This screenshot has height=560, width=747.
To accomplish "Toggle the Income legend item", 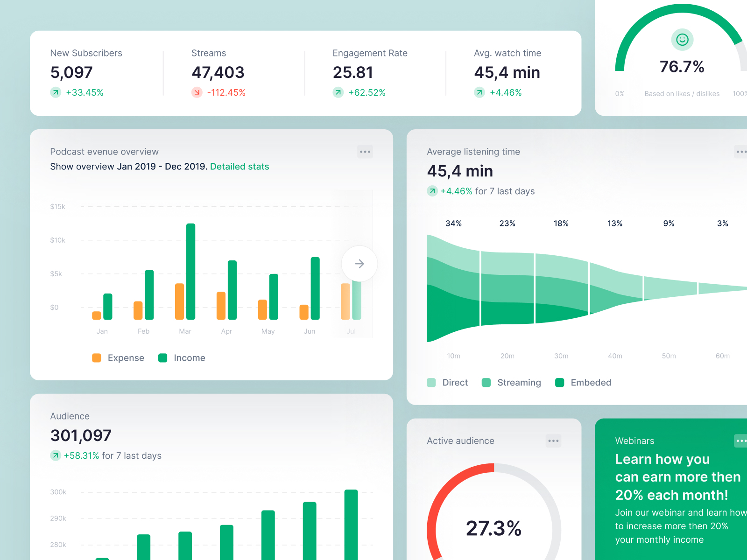I will 182,358.
